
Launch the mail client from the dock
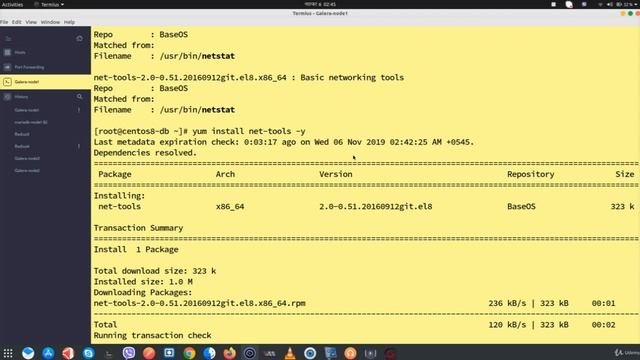coord(28,353)
